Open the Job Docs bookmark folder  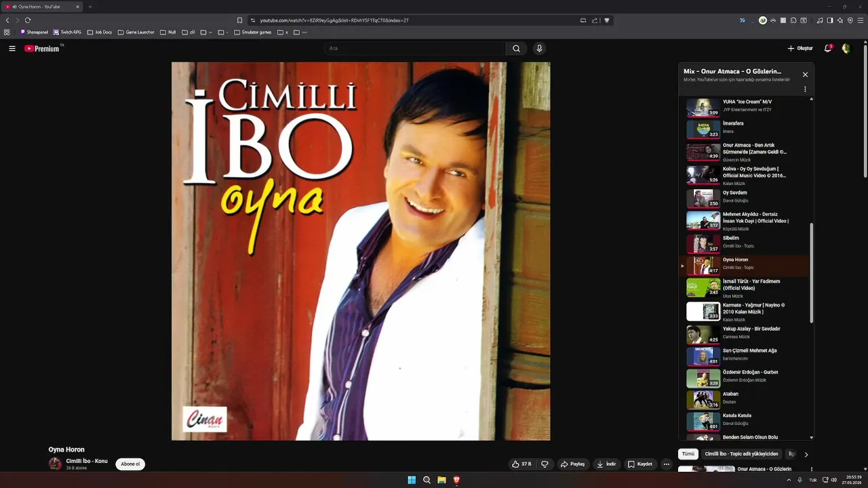pyautogui.click(x=100, y=32)
